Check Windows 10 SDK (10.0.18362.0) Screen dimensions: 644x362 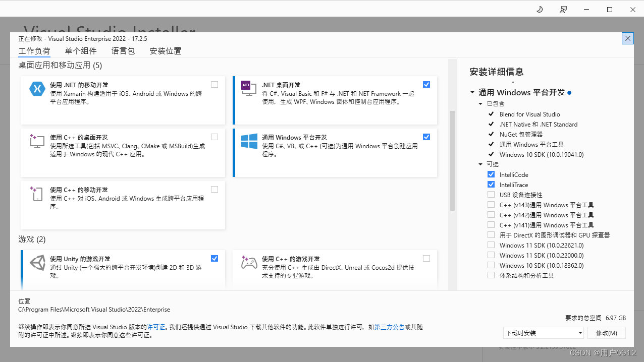point(491,265)
